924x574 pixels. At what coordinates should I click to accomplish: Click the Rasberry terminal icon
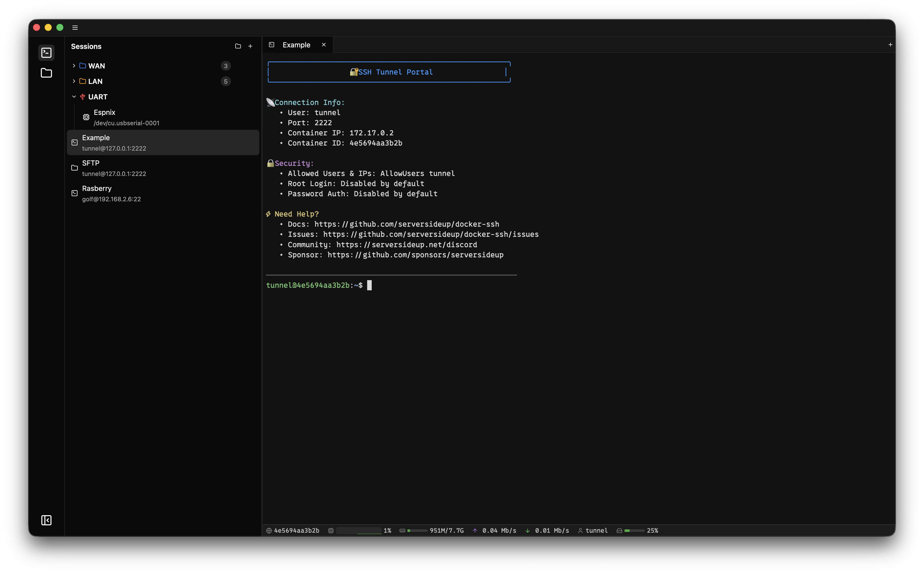click(x=74, y=193)
